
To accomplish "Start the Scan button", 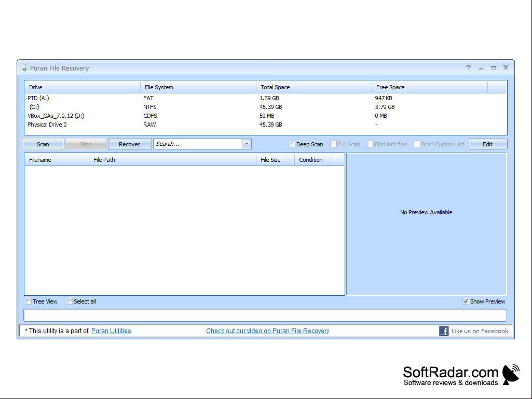I will coord(44,144).
